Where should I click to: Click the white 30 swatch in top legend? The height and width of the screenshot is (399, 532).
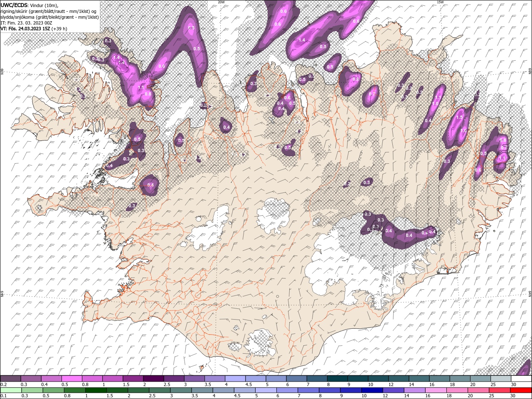pyautogui.click(x=521, y=379)
